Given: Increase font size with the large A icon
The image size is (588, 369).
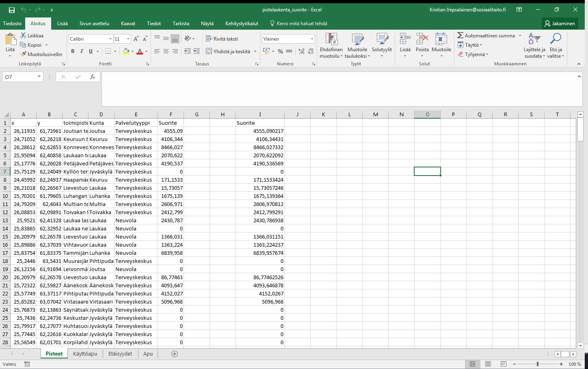Looking at the screenshot, I should (136, 39).
